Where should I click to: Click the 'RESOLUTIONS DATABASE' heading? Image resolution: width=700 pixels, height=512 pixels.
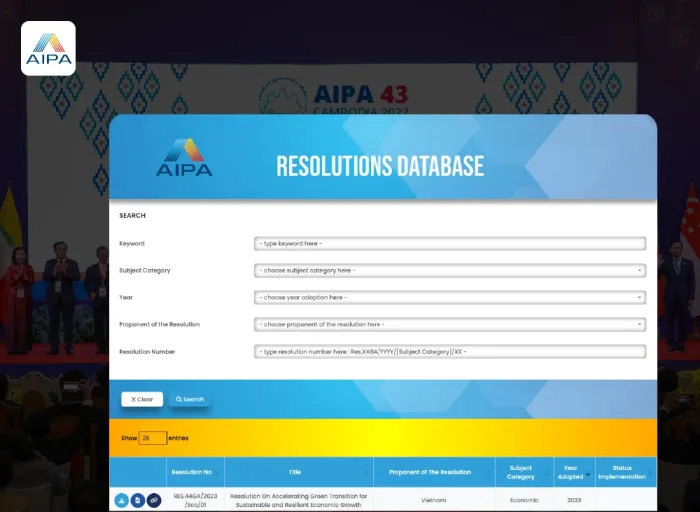pos(380,166)
